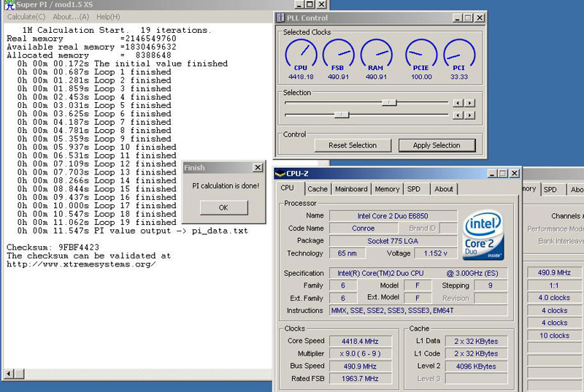Screen dimensions: 584x392
Task: Open the Help menu in Super PI
Action: pos(108,17)
